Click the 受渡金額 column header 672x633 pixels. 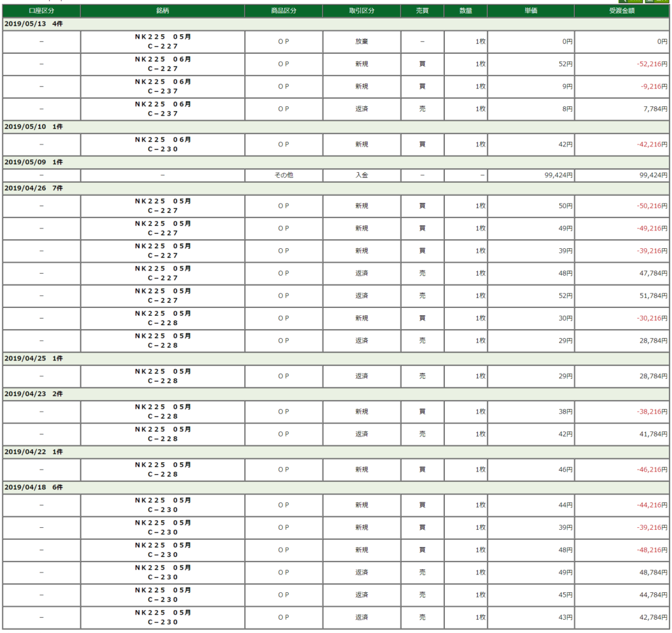click(x=621, y=11)
